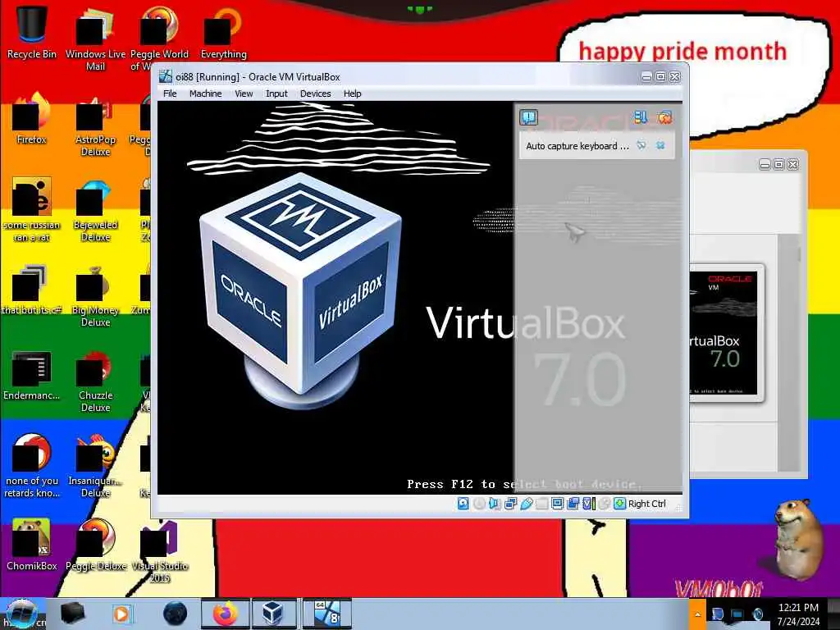Minimize the oi88 VirtualBox VM window

point(646,76)
